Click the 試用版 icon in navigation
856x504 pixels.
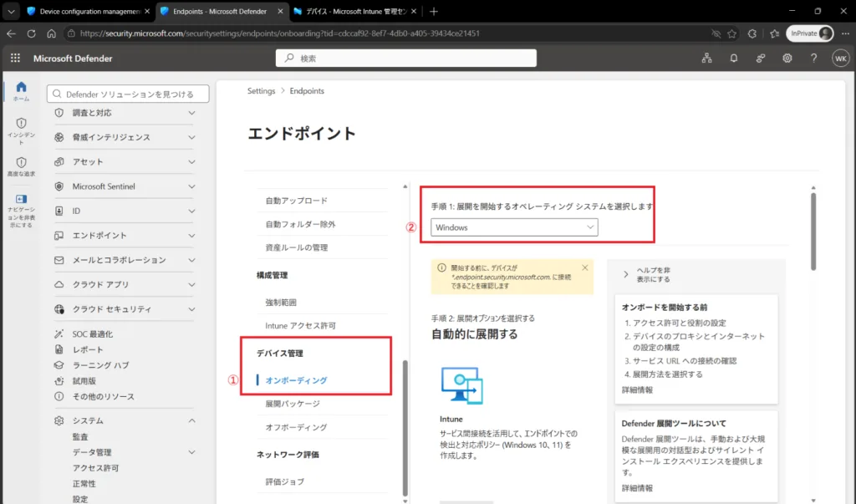[59, 380]
